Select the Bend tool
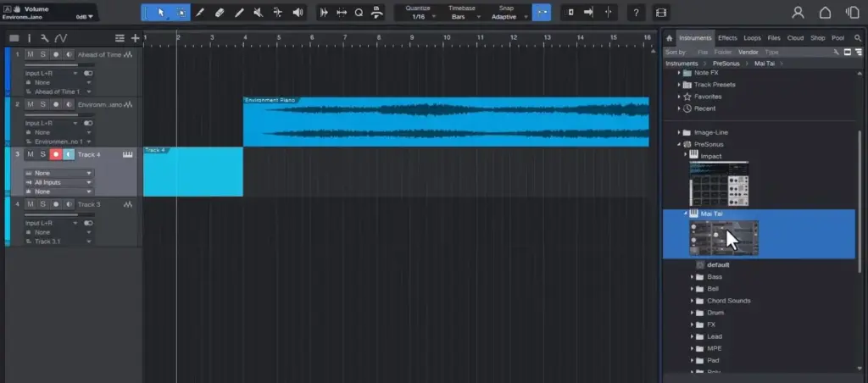This screenshot has height=383, width=868. tap(278, 12)
